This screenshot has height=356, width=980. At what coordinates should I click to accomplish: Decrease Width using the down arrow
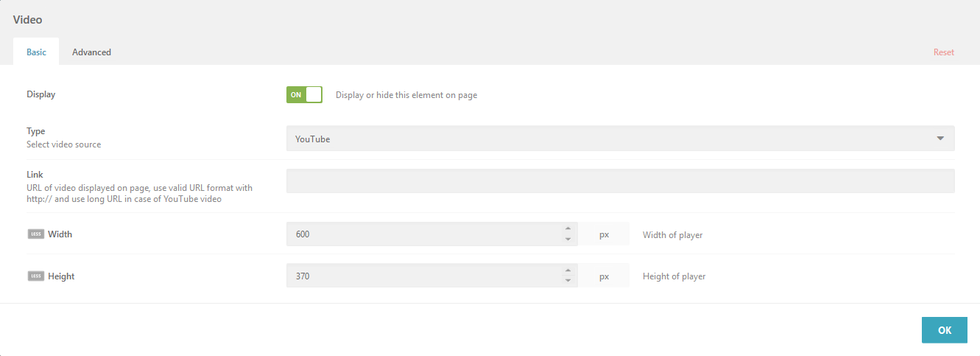coord(568,240)
